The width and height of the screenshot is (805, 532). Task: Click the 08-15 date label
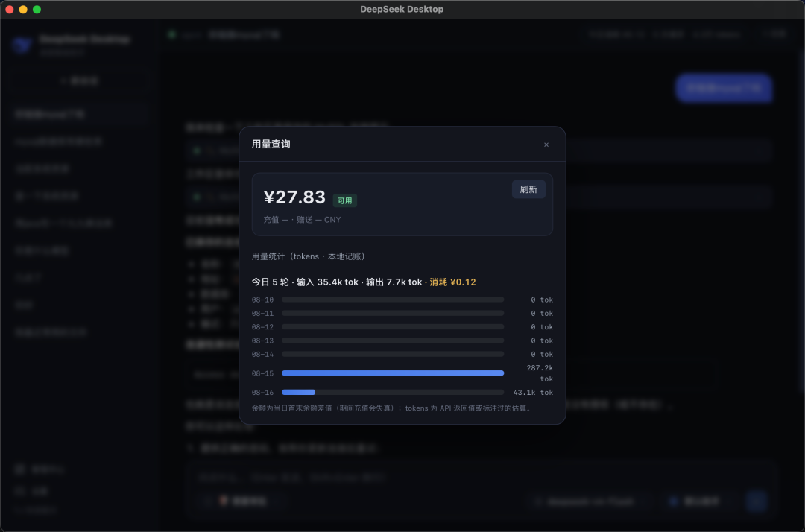262,373
